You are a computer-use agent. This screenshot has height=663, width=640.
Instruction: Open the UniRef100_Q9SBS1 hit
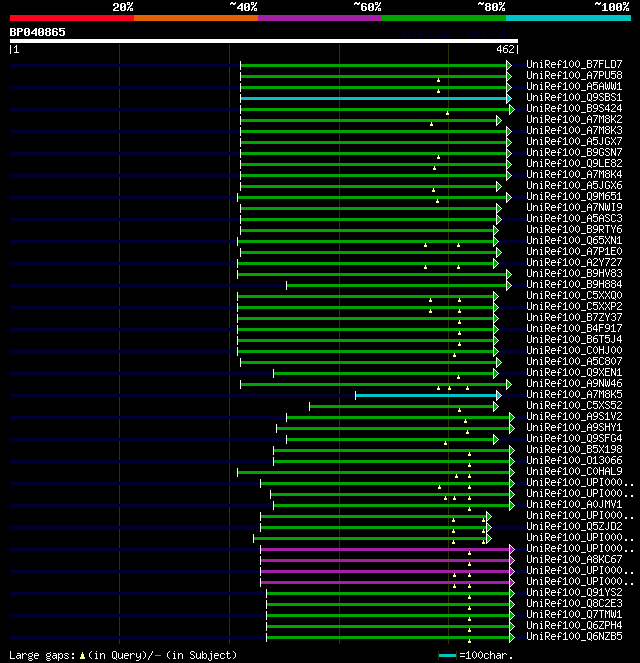[574, 97]
